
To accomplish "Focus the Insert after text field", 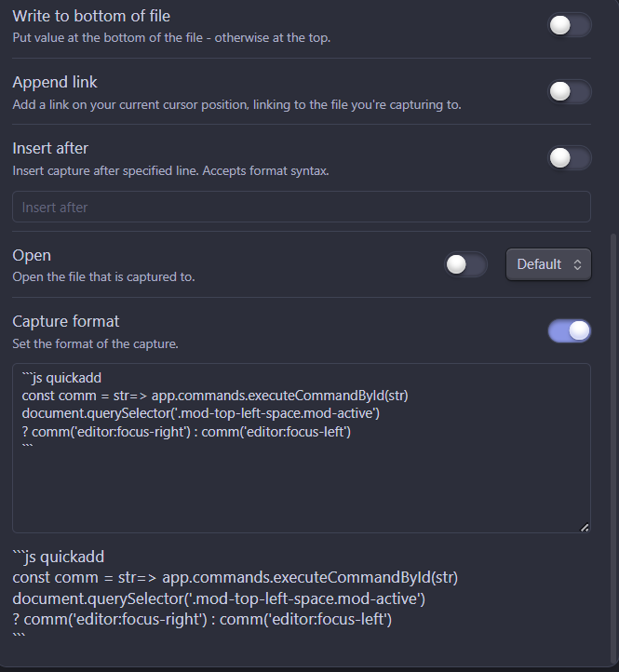I will (302, 207).
